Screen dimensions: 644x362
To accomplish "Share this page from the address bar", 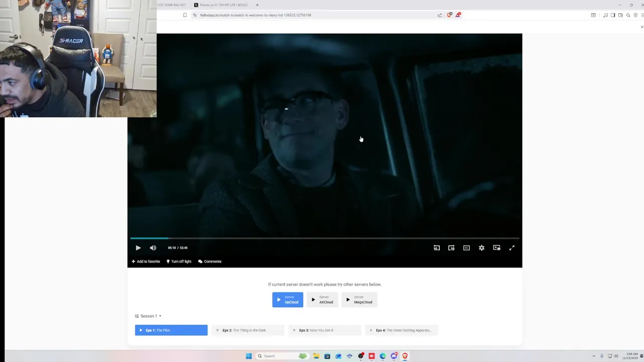I will [440, 15].
